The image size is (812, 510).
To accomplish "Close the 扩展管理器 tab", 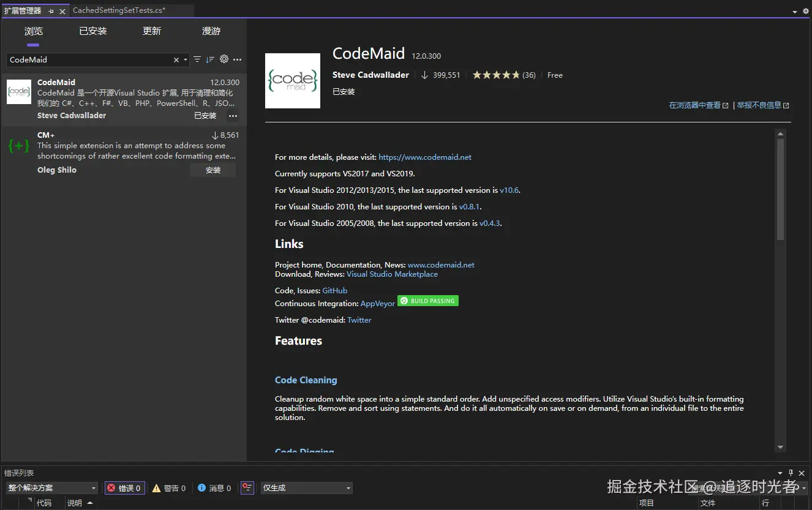I will pos(62,11).
